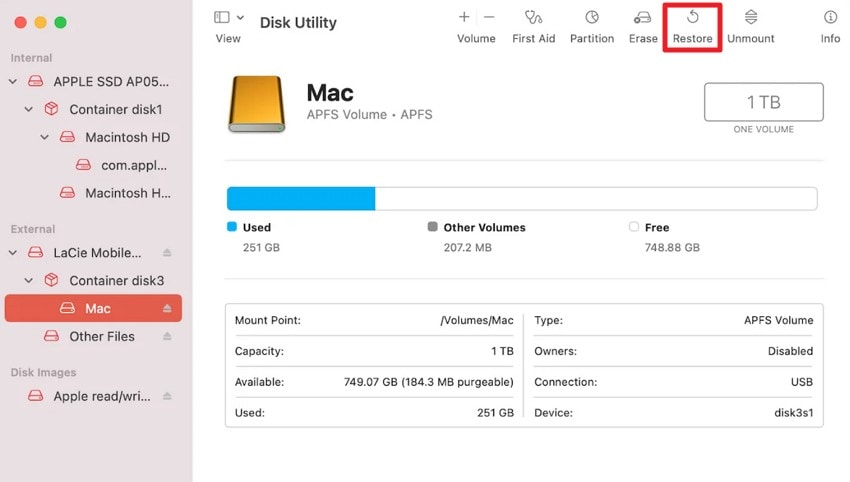Select Container disk1 in sidebar
Screen dimensions: 850x482
point(116,110)
